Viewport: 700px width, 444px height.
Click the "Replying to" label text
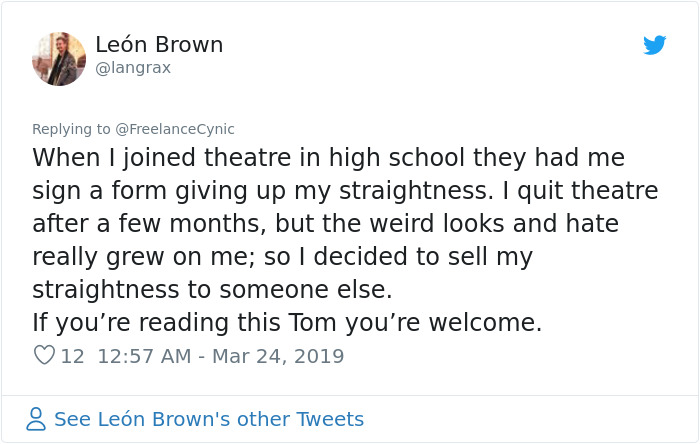click(71, 129)
